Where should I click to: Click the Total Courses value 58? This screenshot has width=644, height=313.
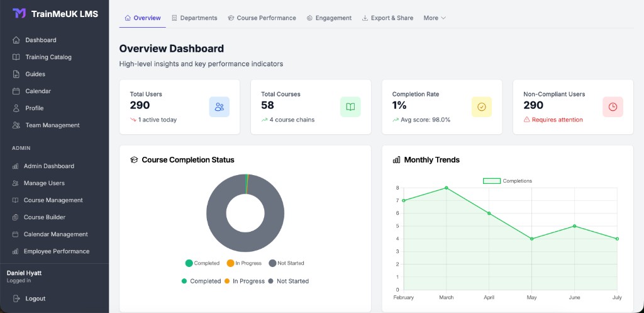[267, 105]
